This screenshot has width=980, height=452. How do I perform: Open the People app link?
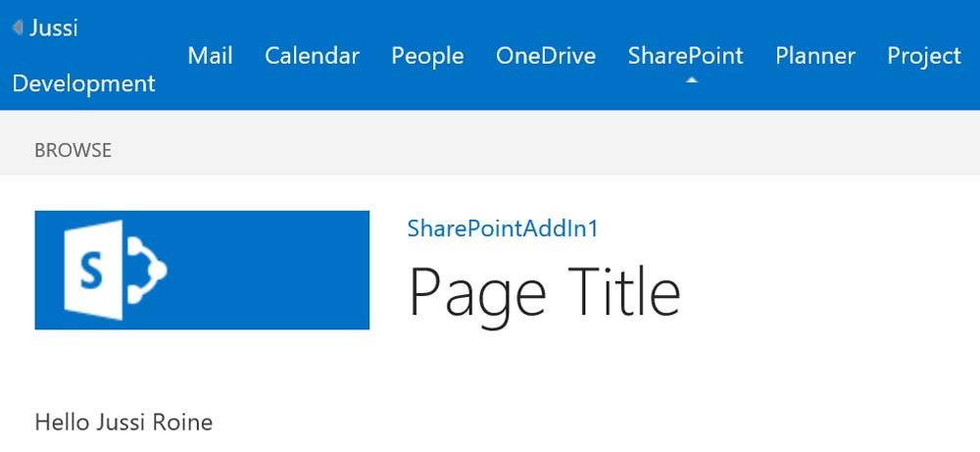click(x=427, y=56)
